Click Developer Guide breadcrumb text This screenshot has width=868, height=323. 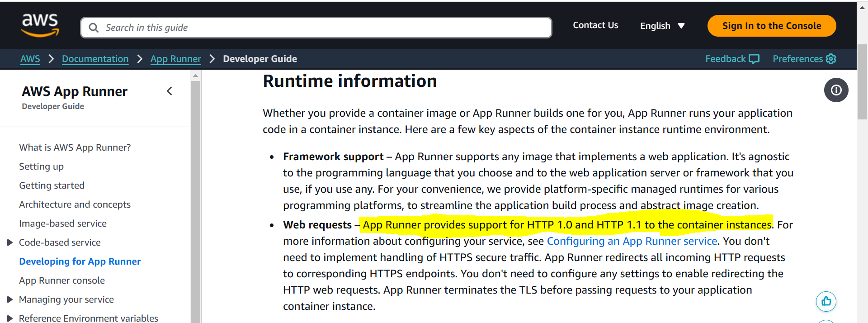pos(260,59)
